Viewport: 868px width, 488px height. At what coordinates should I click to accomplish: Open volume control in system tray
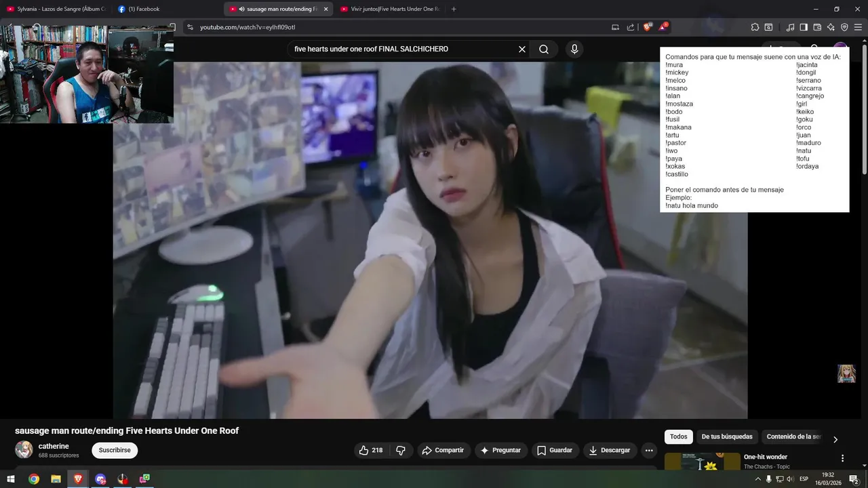point(790,479)
